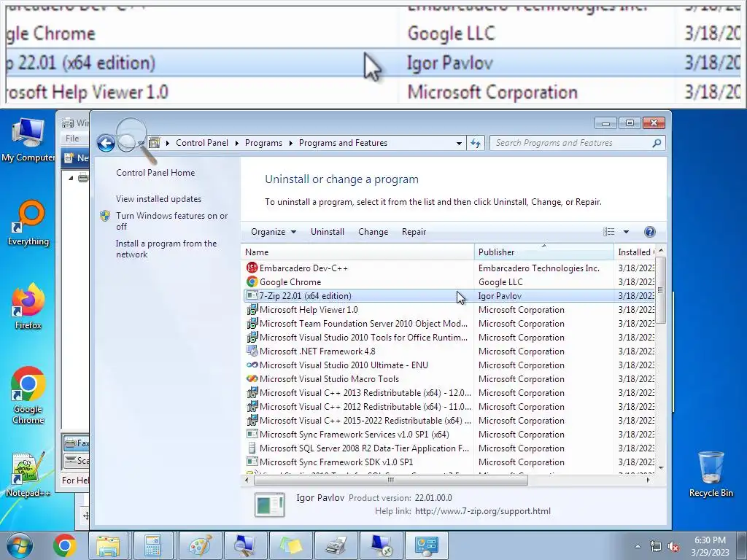Click the search magnifier icon in the search box
Image resolution: width=747 pixels, height=560 pixels.
coord(657,143)
